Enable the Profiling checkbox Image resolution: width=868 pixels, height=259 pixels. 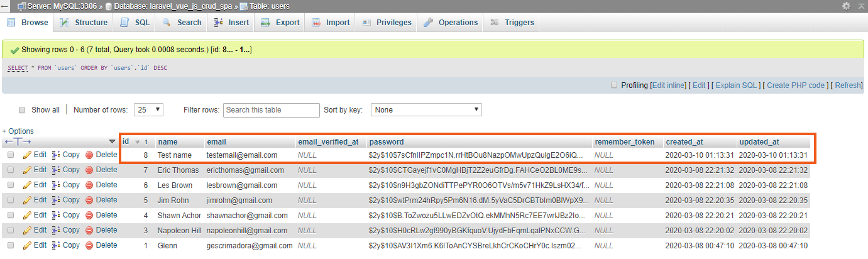click(x=614, y=85)
